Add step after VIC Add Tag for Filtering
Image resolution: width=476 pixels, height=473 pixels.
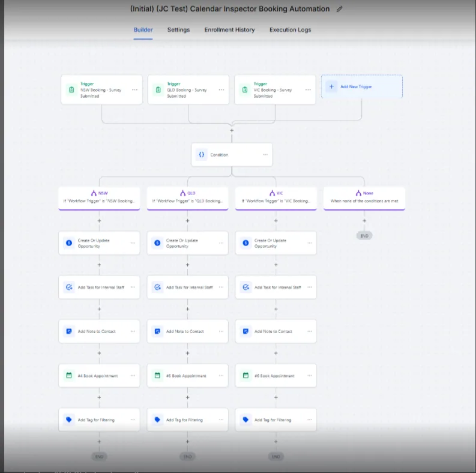click(276, 442)
